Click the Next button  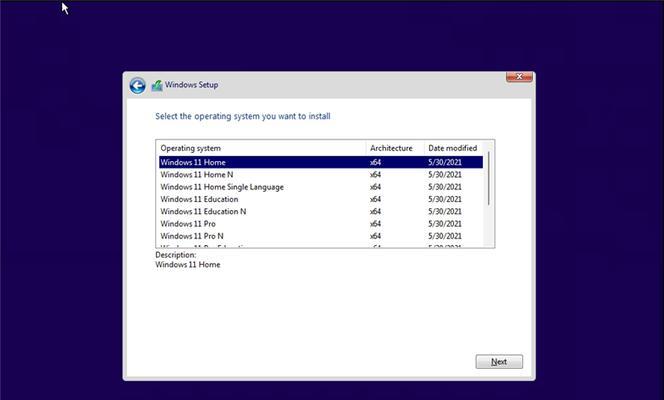pyautogui.click(x=499, y=361)
